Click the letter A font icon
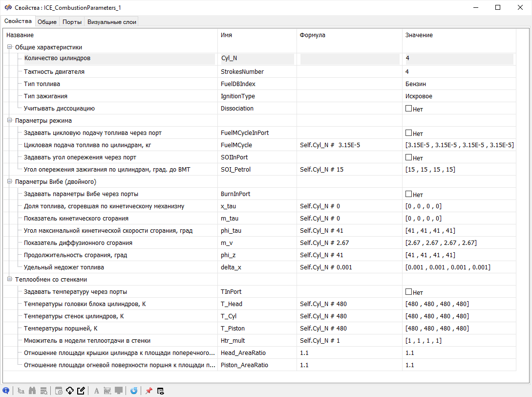 click(97, 391)
